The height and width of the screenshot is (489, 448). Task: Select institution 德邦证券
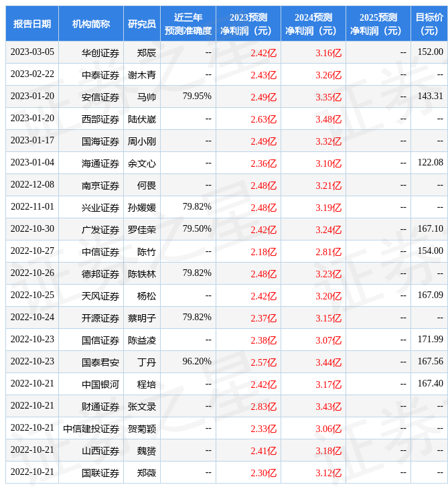tap(100, 275)
